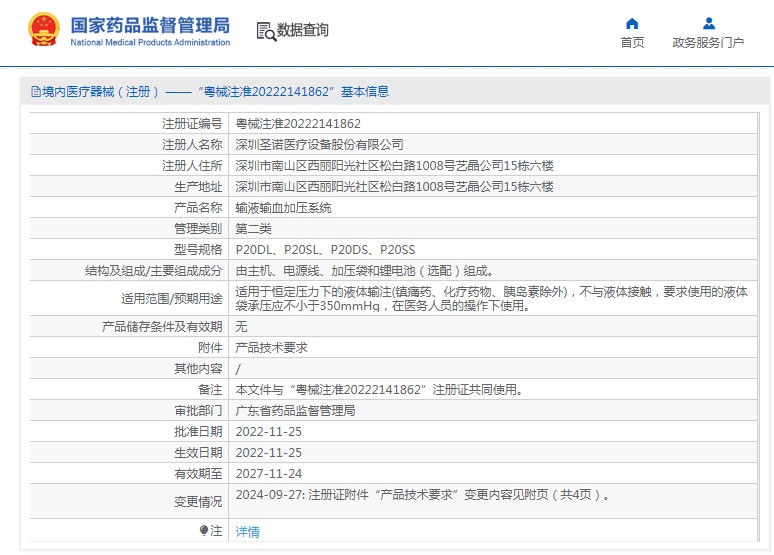Click the 变更情况 row label
774x555 pixels.
[198, 502]
